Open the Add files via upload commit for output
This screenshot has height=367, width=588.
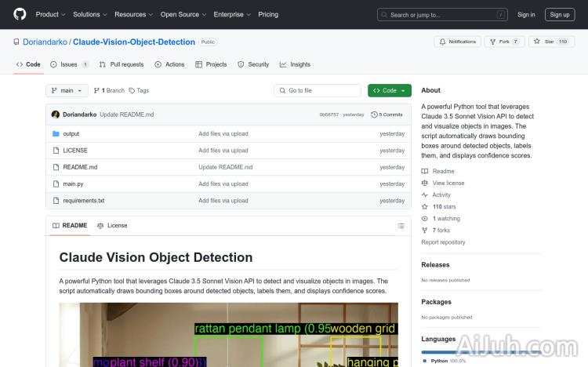[223, 133]
